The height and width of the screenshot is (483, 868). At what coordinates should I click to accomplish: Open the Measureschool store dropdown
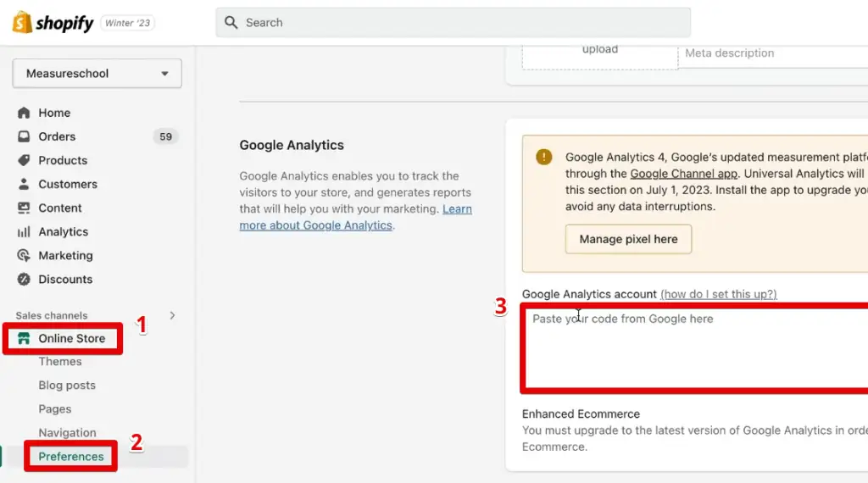tap(97, 74)
